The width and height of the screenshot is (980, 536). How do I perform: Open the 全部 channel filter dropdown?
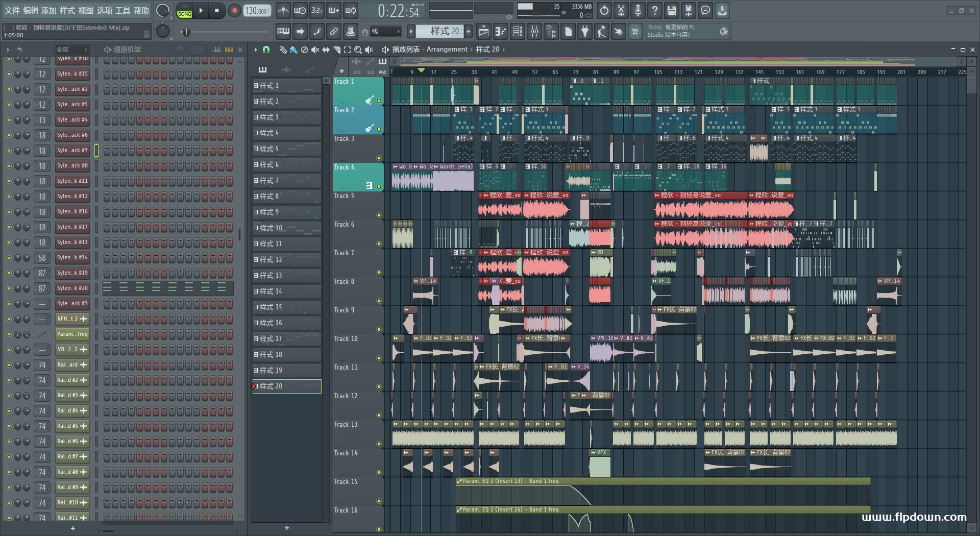coord(71,50)
